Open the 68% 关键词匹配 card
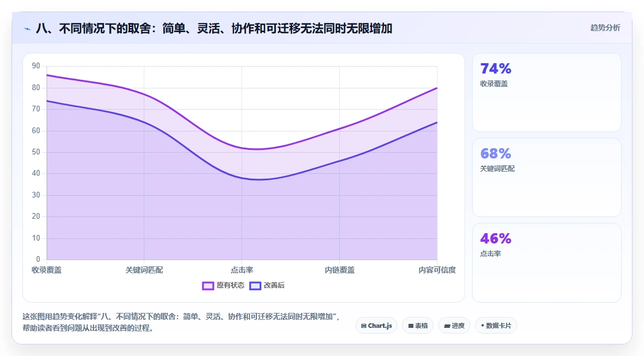644x356 pixels. click(547, 177)
